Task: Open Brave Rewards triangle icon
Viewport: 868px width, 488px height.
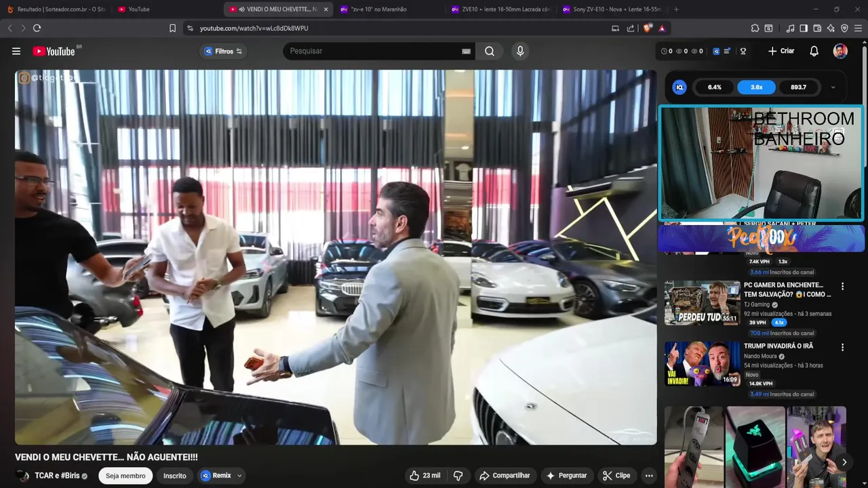Action: click(662, 28)
